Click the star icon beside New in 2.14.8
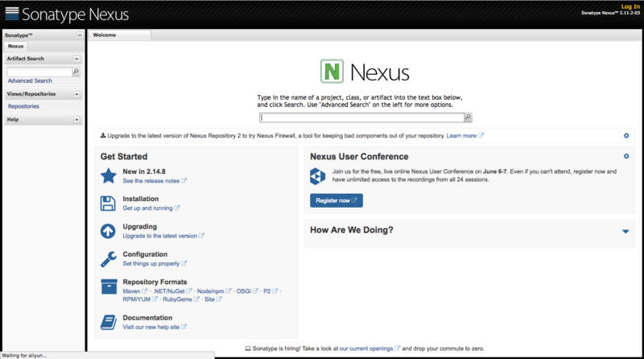 109,175
